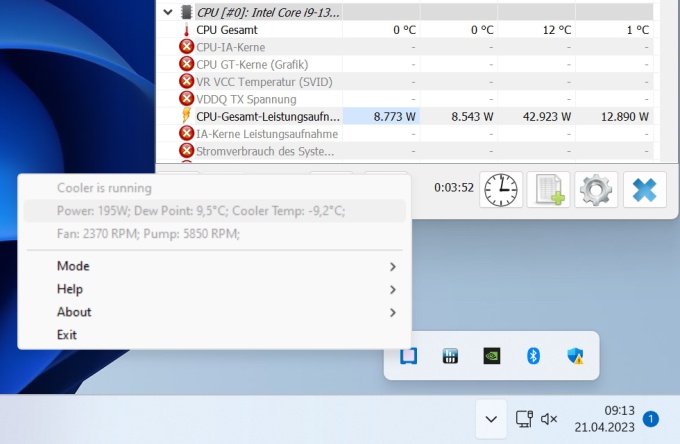Click the 8.773 W current value cell
Viewport: 680px width, 444px height.
pos(381,116)
